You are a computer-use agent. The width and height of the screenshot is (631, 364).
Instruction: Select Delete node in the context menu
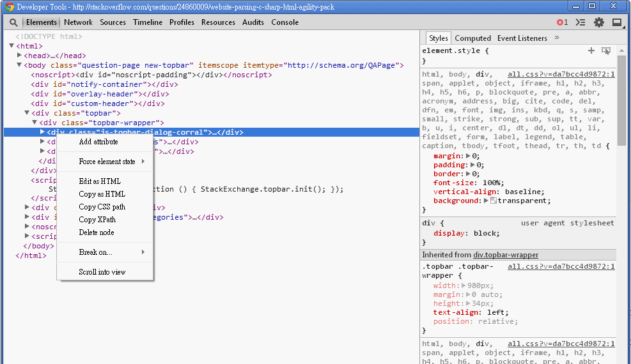(97, 232)
